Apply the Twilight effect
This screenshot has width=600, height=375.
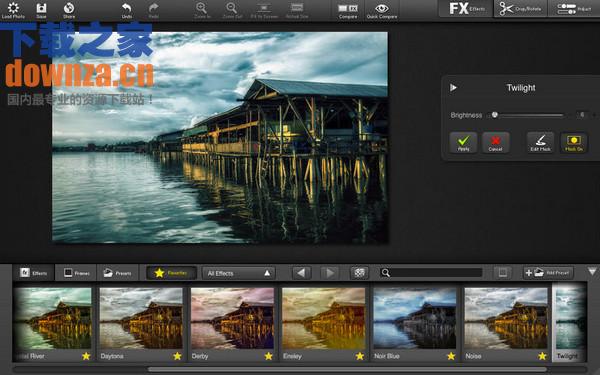click(x=463, y=143)
